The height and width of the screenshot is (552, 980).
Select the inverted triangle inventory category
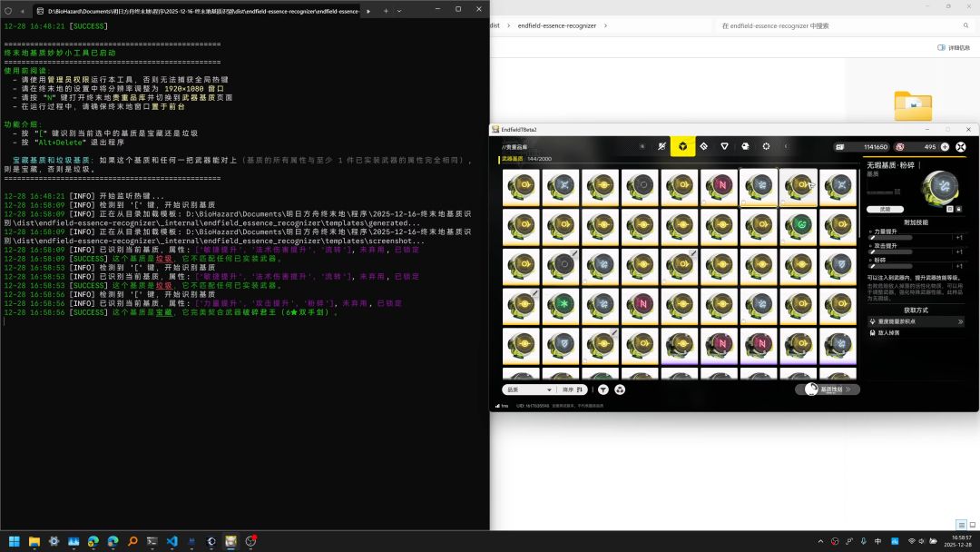click(x=724, y=146)
